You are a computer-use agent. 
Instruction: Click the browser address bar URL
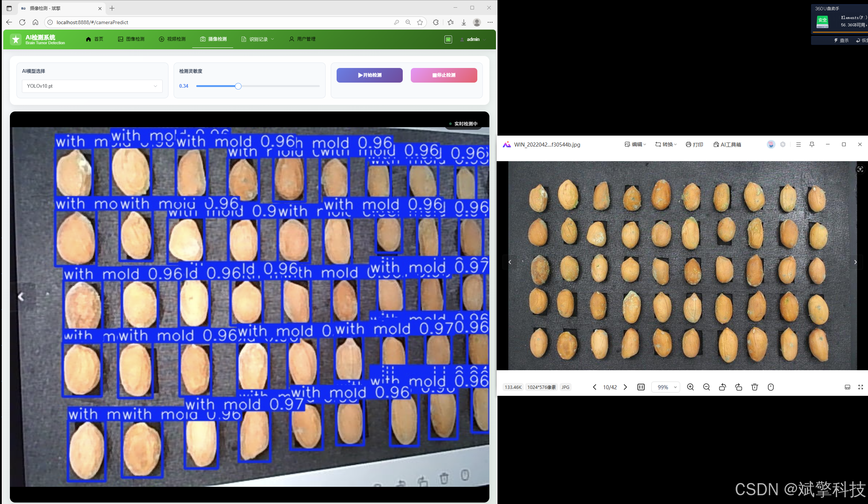[x=92, y=22]
